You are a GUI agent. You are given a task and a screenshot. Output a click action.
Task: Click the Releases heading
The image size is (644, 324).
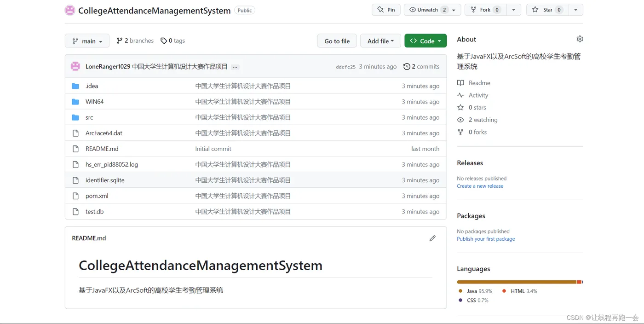tap(470, 163)
